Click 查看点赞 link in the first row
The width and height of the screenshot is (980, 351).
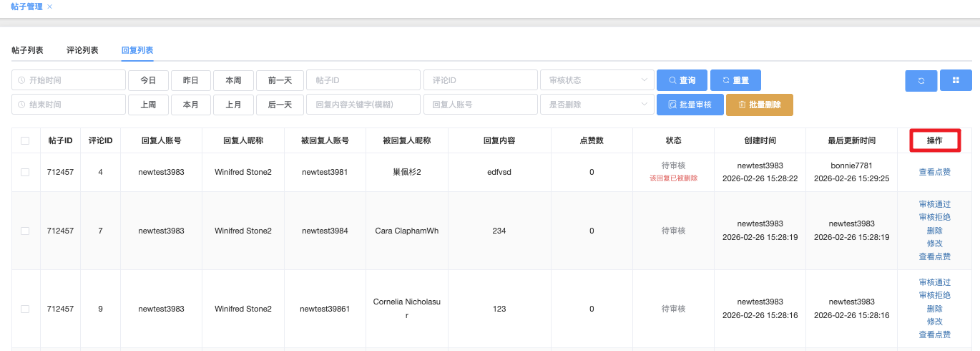(934, 172)
